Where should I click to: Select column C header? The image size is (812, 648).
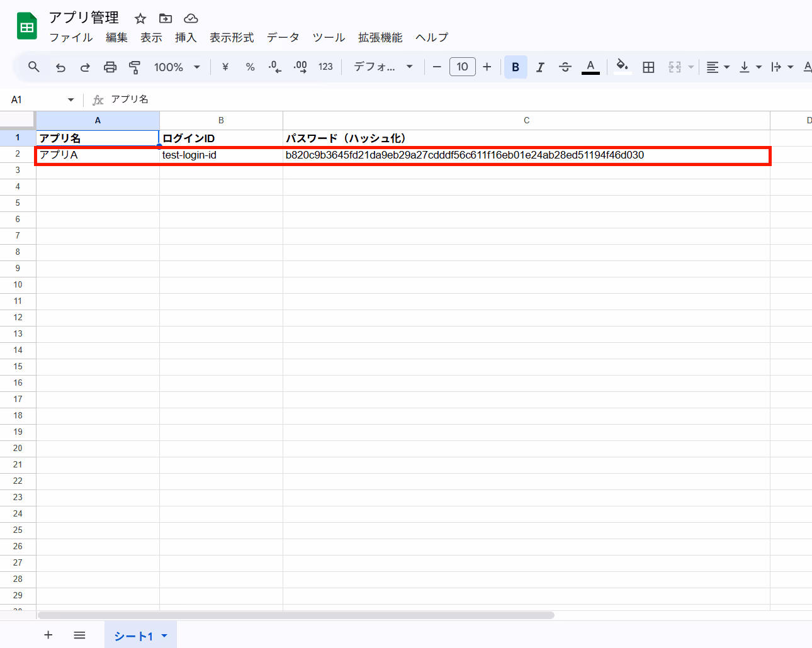(x=526, y=120)
